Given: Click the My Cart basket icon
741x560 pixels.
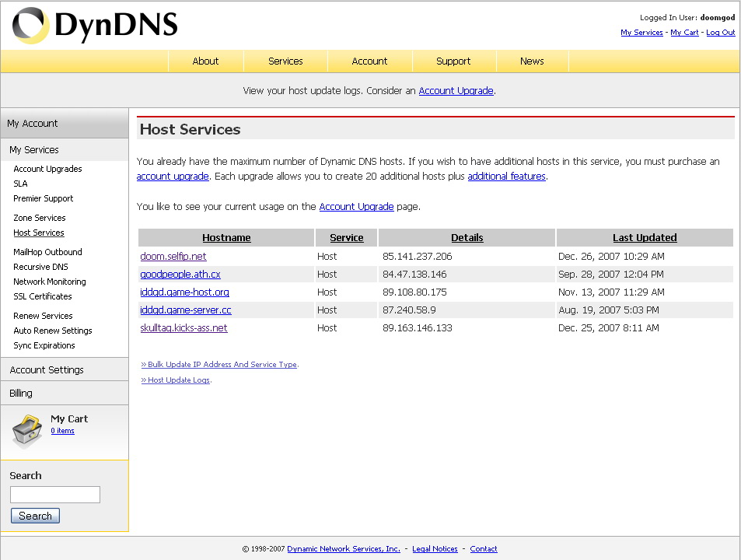Looking at the screenshot, I should point(27,431).
